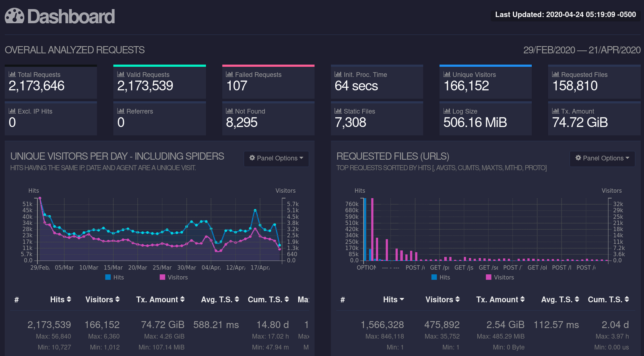Sort Requested Files table by Hits
This screenshot has width=644, height=356.
[393, 299]
